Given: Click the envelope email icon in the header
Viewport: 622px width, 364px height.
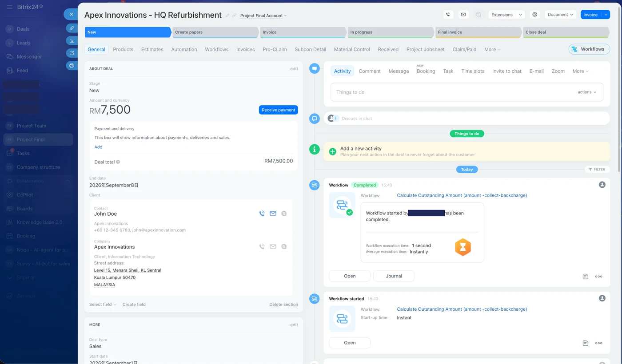Looking at the screenshot, I should coord(463,15).
